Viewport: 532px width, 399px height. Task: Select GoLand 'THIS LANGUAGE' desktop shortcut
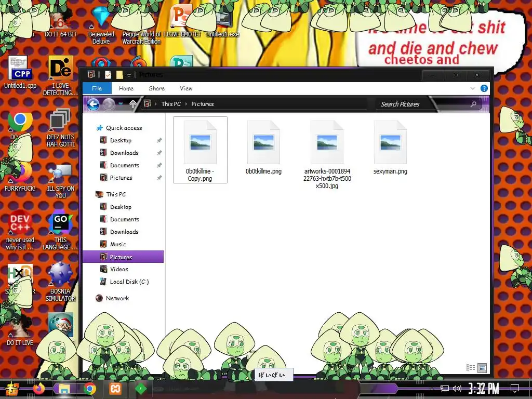[60, 230]
